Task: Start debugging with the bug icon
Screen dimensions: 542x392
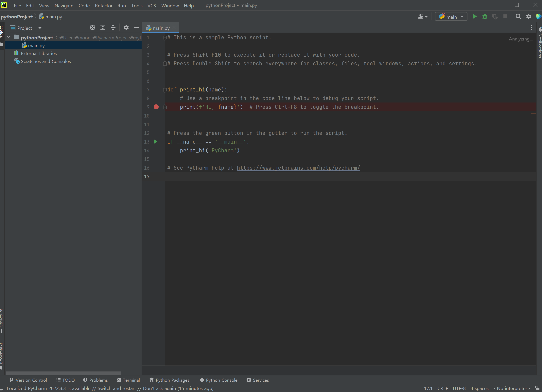Action: tap(485, 16)
